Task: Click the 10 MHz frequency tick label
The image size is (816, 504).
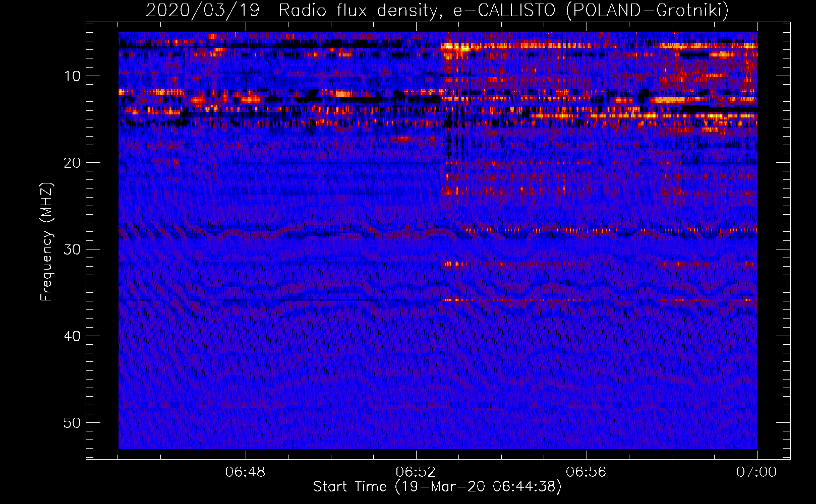Action: point(73,76)
